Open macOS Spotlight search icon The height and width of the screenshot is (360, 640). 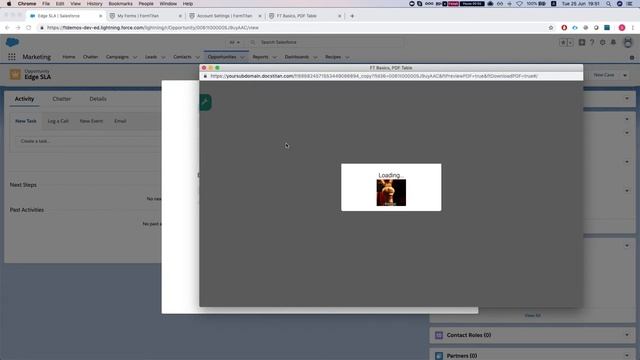tap(609, 4)
